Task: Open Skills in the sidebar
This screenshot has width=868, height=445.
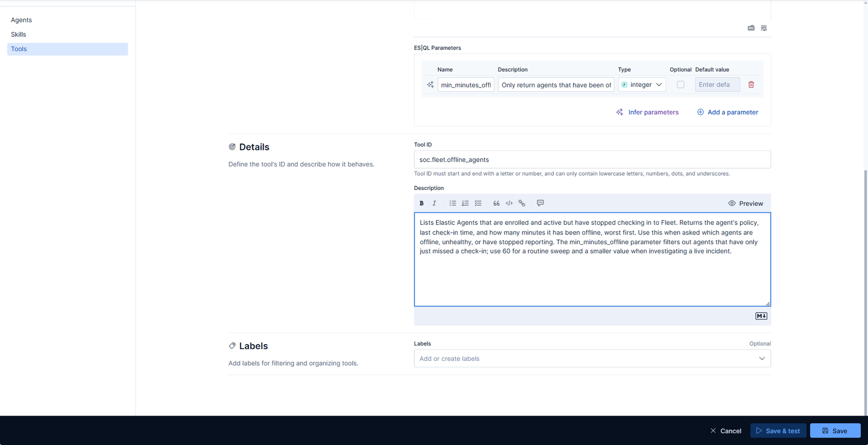Action: click(18, 35)
